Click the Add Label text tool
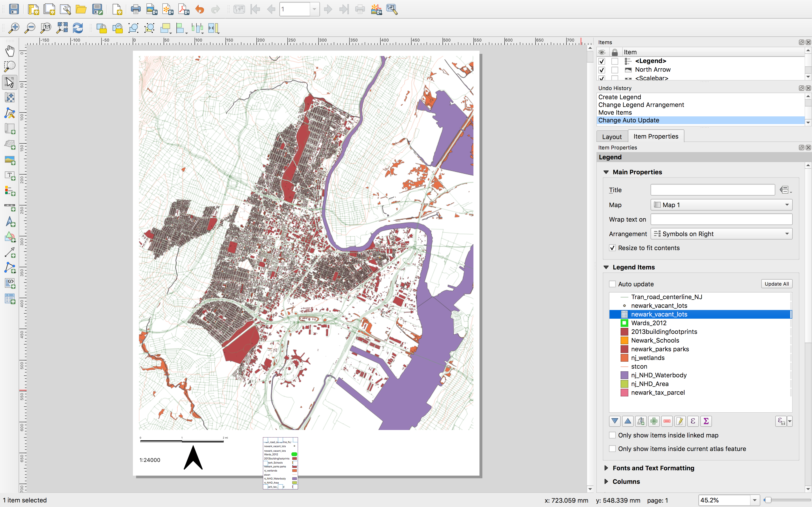This screenshot has width=812, height=507. pyautogui.click(x=10, y=175)
